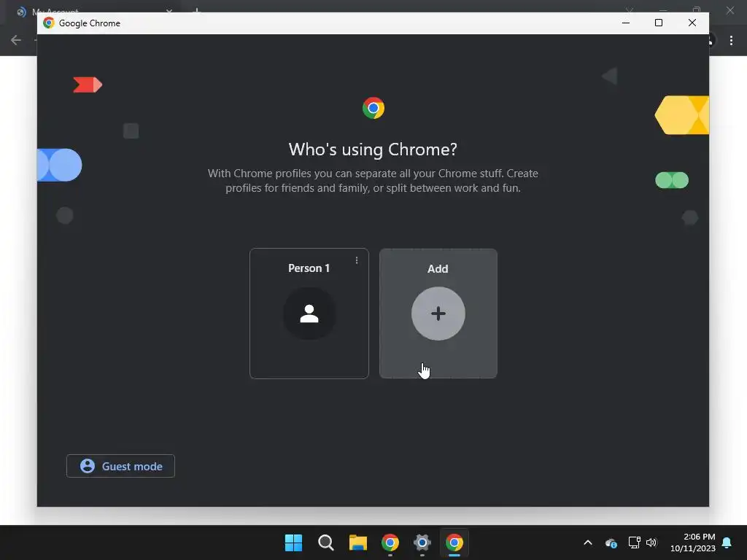Open the volume tray icon
747x560 pixels.
pyautogui.click(x=651, y=542)
